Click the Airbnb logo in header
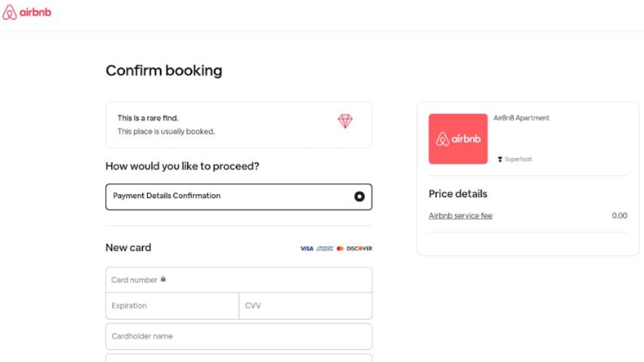 coord(27,12)
